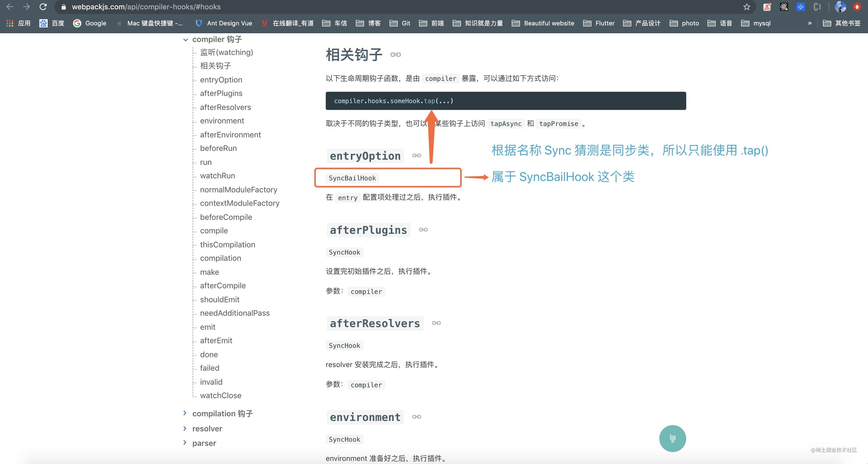Screen dimensions: 868x464
Task: Select afterEnvironment sidebar entry
Action: (x=230, y=134)
